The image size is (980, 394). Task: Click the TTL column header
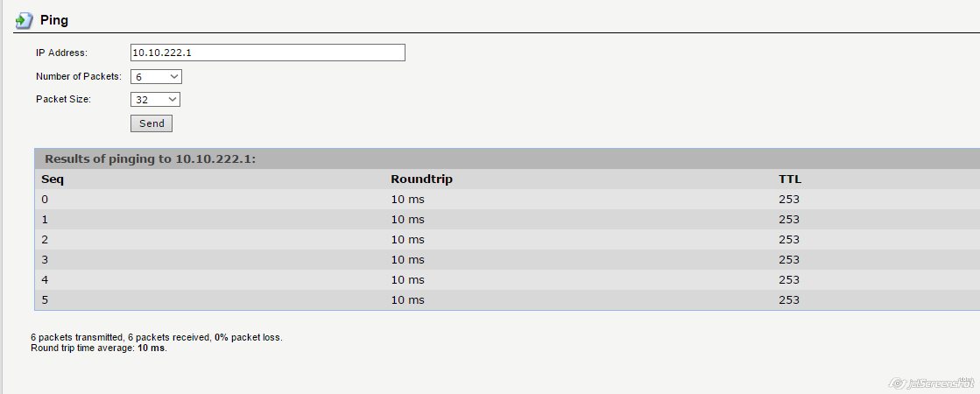coord(789,179)
